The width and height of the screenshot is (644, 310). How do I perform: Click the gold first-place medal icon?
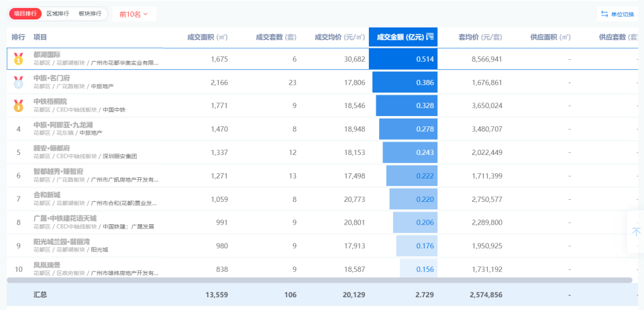click(18, 59)
